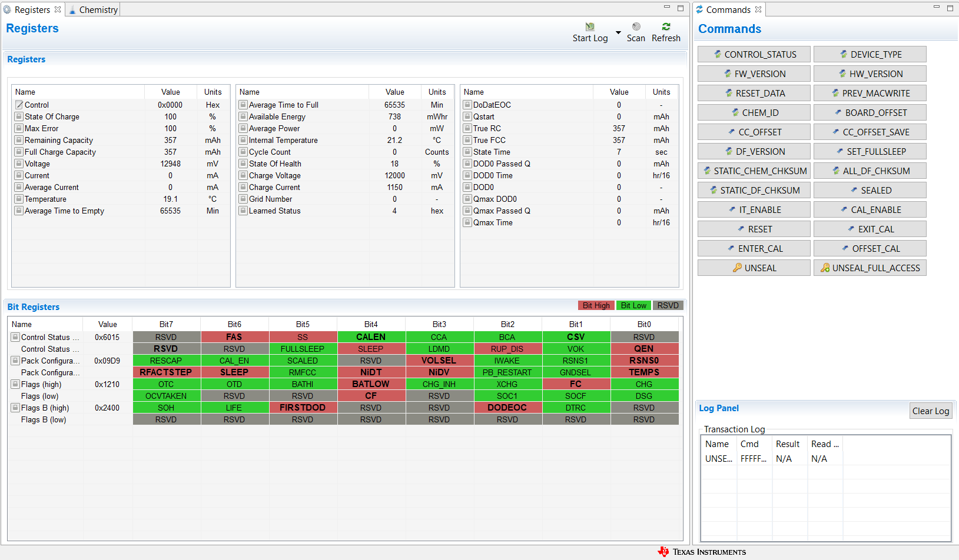Switch to the Chemistry tab
This screenshot has width=959, height=560.
[x=94, y=10]
